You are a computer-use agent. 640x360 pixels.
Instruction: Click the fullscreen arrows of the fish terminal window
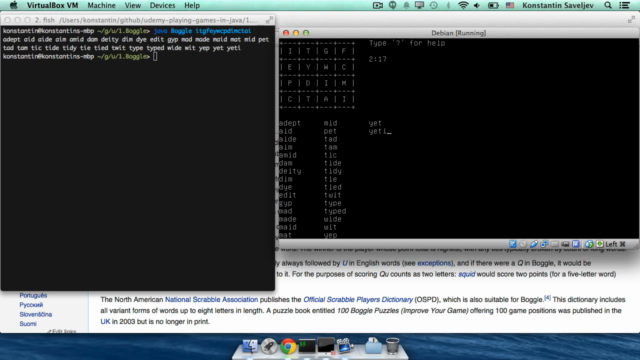(x=269, y=20)
